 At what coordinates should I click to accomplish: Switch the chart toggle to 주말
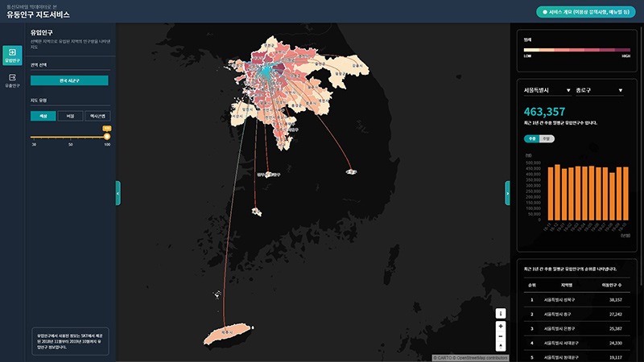coord(545,138)
